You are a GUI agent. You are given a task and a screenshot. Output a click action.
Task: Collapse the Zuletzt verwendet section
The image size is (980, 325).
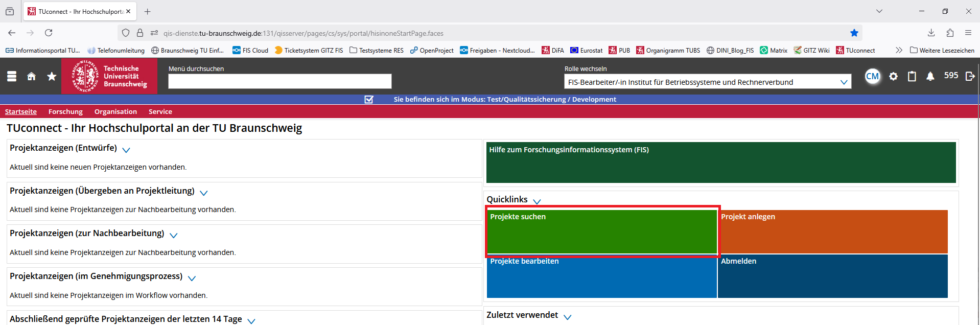(568, 317)
